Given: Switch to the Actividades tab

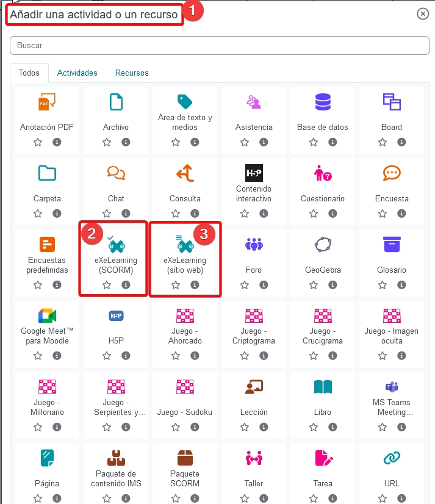Looking at the screenshot, I should pos(77,73).
